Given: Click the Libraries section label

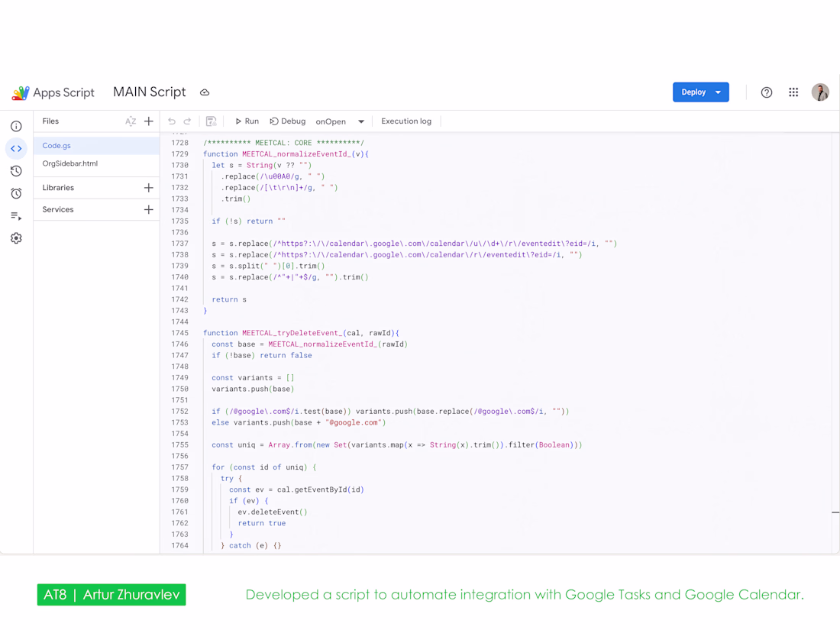Looking at the screenshot, I should (58, 188).
